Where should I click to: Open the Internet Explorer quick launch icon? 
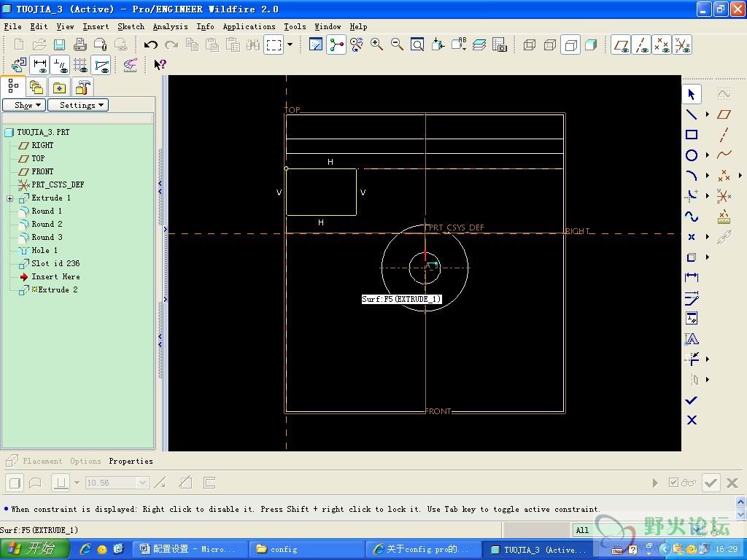click(86, 549)
